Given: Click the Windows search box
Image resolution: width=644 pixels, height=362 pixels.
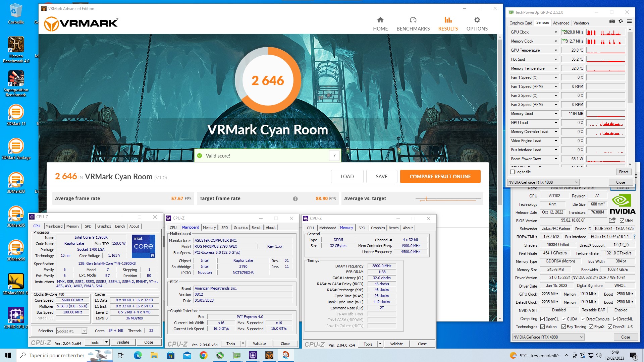Looking at the screenshot, I should coord(64,355).
